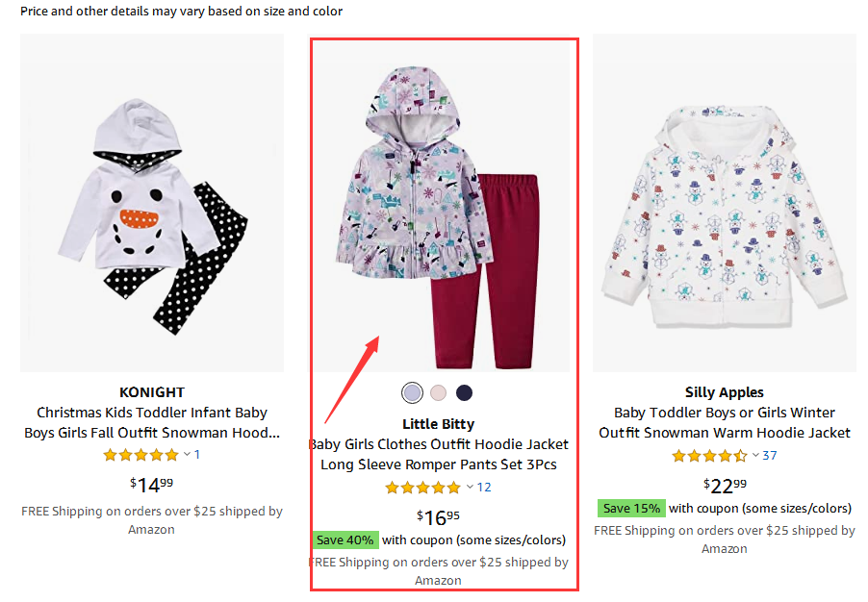Expand KONIGHT rating breakdown chevron
868x602 pixels.
click(x=188, y=455)
